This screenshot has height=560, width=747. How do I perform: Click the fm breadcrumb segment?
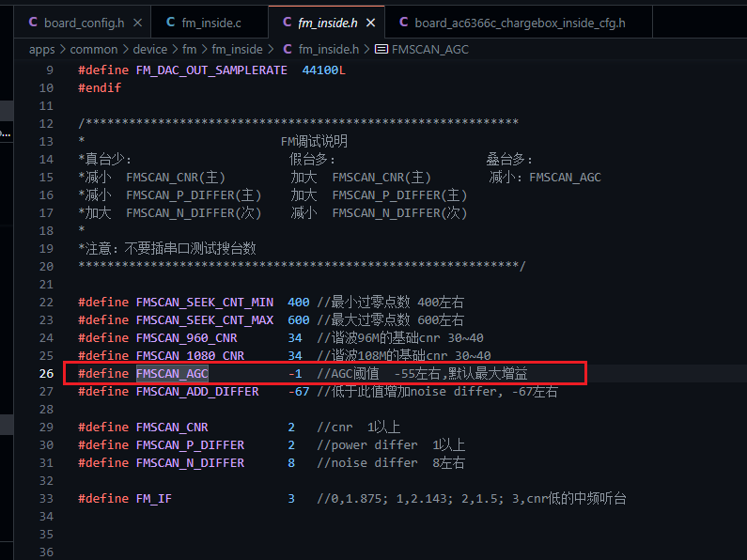[x=189, y=50]
